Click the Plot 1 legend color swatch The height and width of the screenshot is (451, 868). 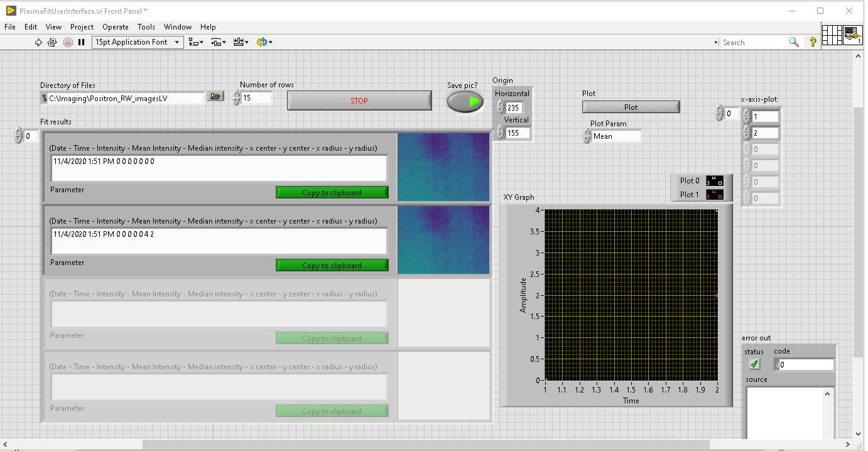click(714, 195)
